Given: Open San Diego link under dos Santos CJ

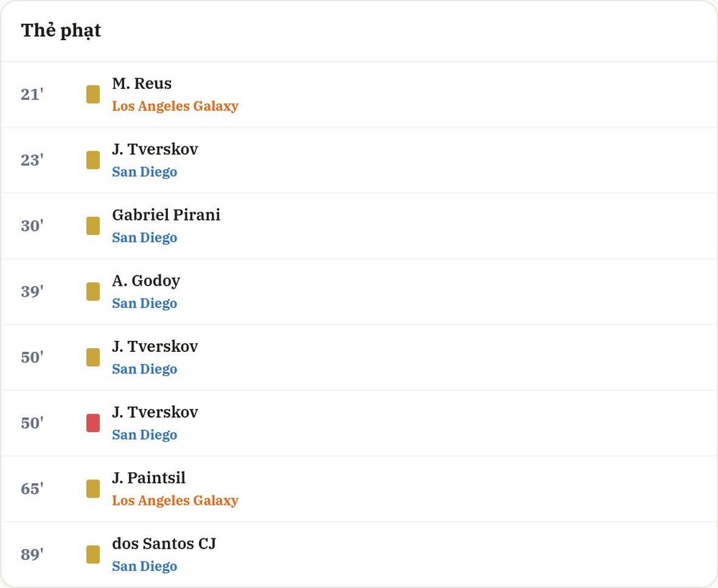Looking at the screenshot, I should pos(145,566).
